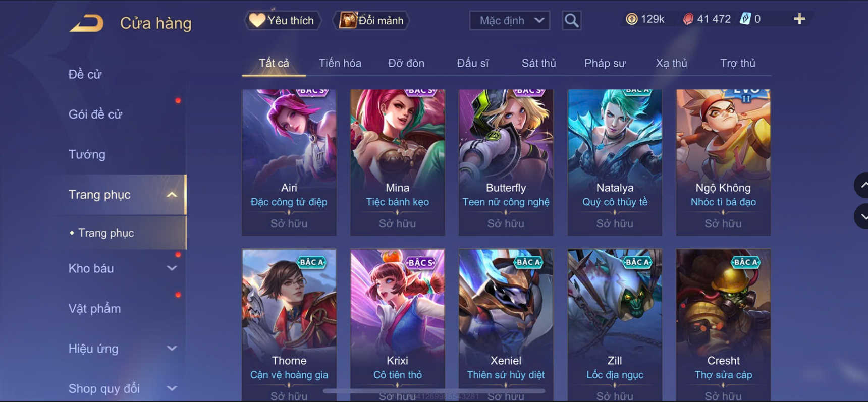Open the Mặc định sort dropdown
This screenshot has height=402, width=868.
(509, 21)
